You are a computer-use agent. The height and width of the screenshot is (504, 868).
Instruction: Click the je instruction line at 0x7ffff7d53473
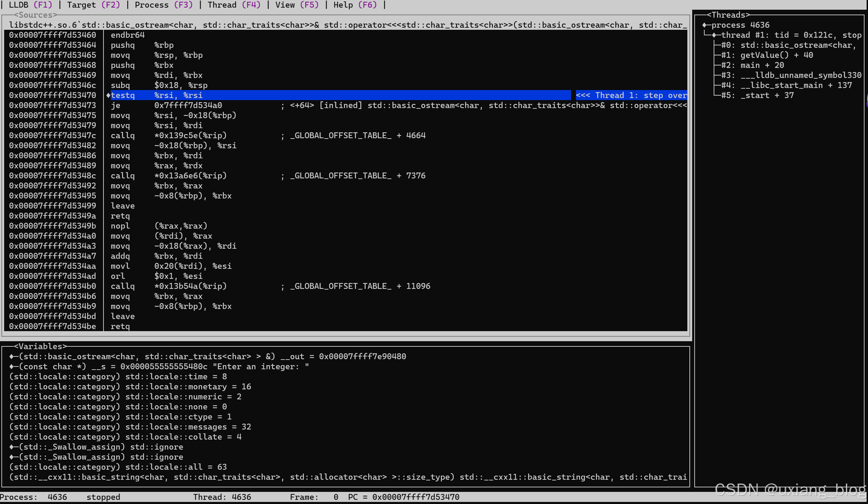click(x=166, y=105)
